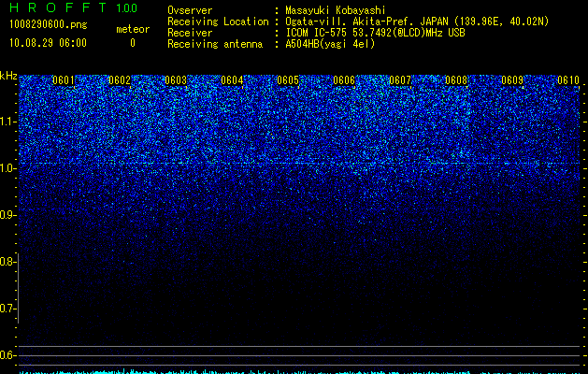Select the 0602 time marker
588x374 pixels.
(120, 80)
